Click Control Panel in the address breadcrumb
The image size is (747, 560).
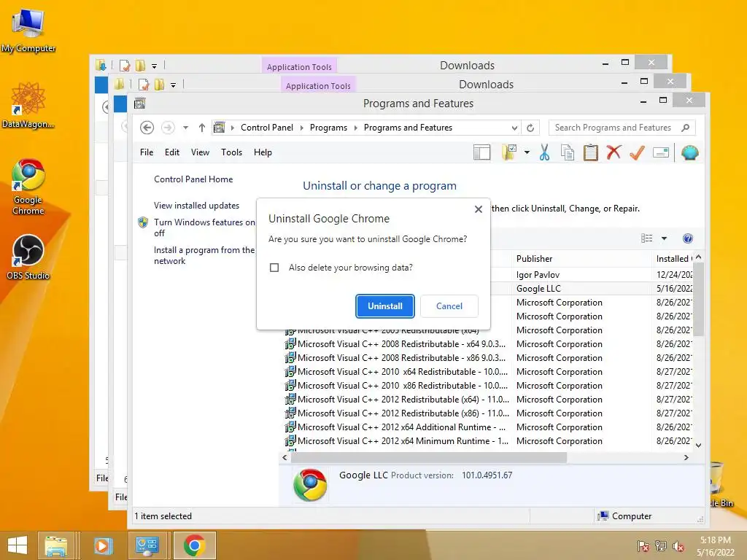click(x=267, y=128)
